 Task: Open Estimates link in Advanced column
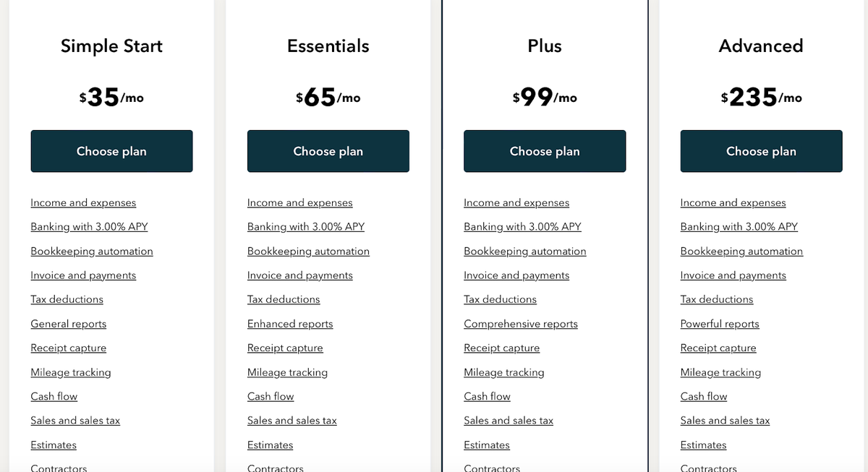(x=703, y=445)
